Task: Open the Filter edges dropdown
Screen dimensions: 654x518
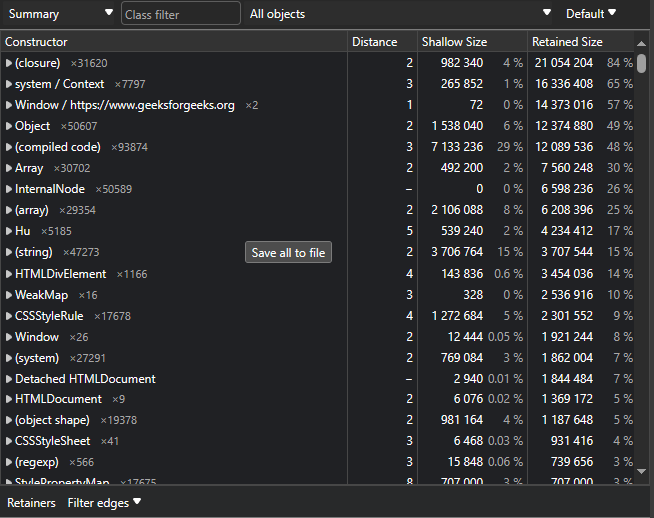Action: click(x=104, y=503)
